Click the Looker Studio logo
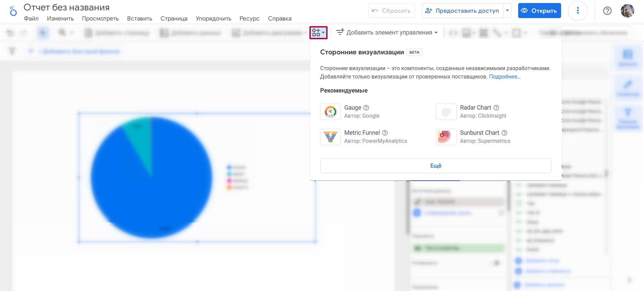 (x=13, y=11)
